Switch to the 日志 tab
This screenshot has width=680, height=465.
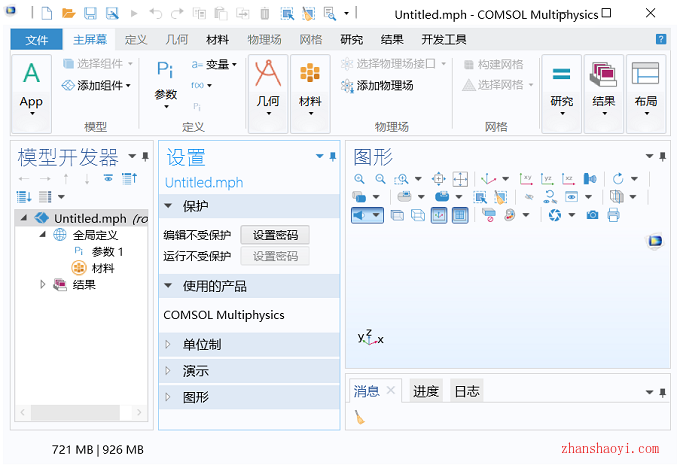[x=467, y=391]
